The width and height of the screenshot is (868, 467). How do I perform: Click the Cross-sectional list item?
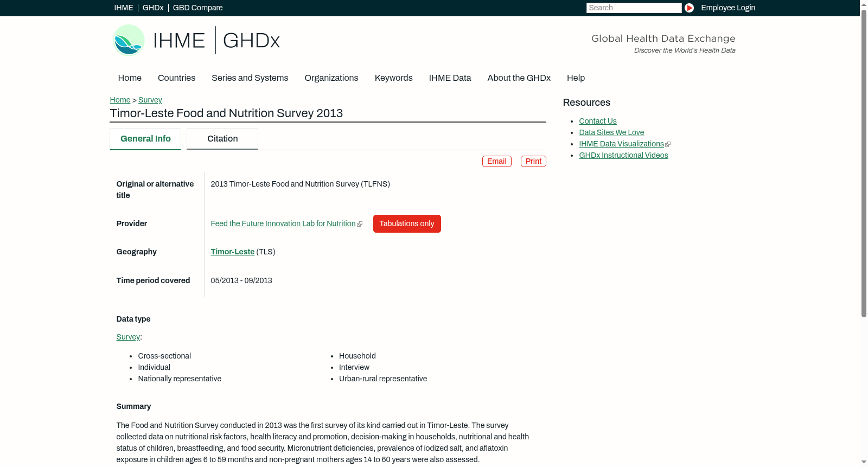click(x=164, y=356)
